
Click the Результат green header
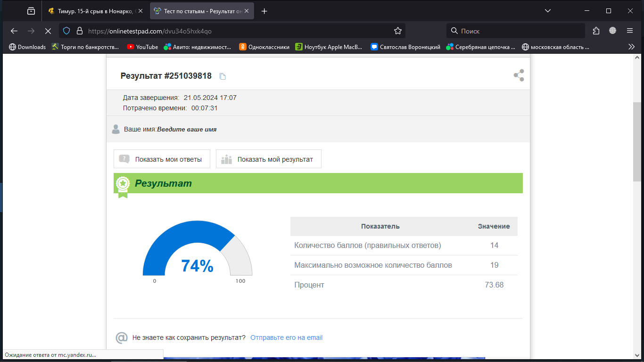coord(318,183)
